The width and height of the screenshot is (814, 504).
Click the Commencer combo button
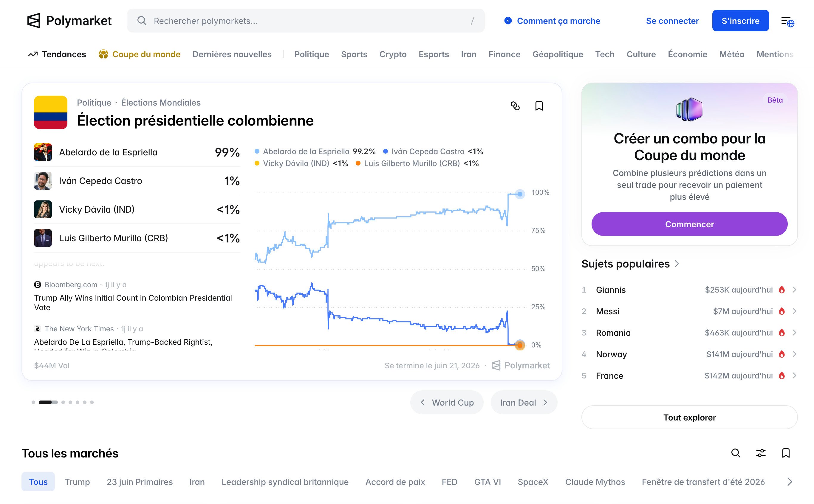[689, 224]
